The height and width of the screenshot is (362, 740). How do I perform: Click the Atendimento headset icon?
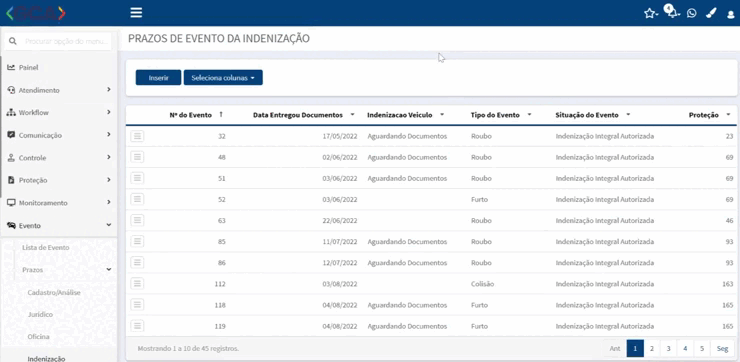tap(11, 90)
